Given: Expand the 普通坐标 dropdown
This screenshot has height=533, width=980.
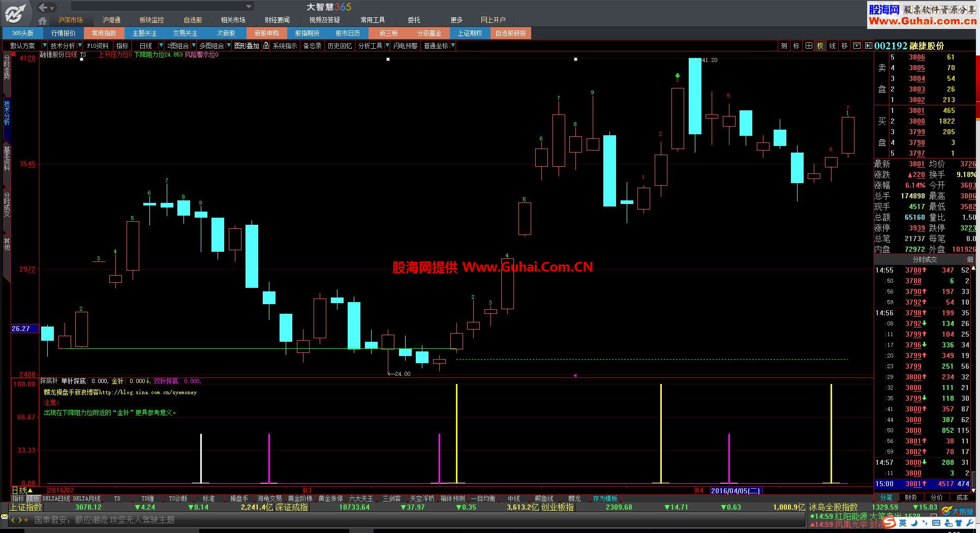Looking at the screenshot, I should [452, 46].
